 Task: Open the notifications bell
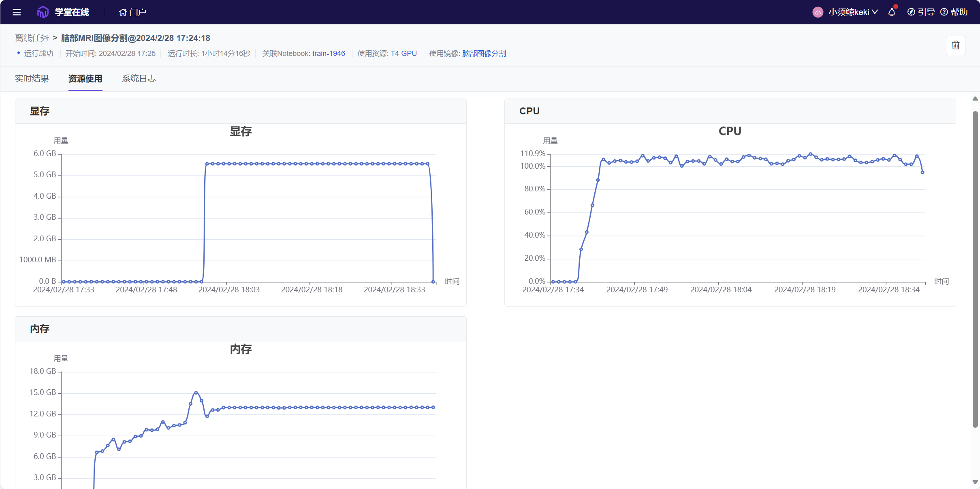click(892, 12)
